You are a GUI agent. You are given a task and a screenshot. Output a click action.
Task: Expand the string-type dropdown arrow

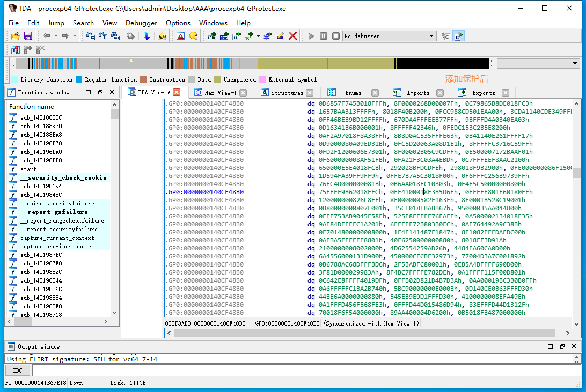pyautogui.click(x=258, y=36)
